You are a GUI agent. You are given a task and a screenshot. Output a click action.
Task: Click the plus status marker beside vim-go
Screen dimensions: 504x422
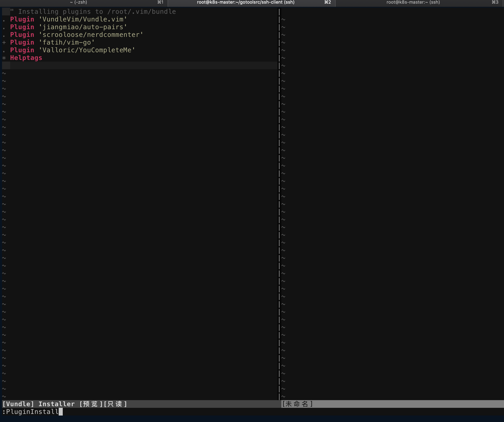4,43
